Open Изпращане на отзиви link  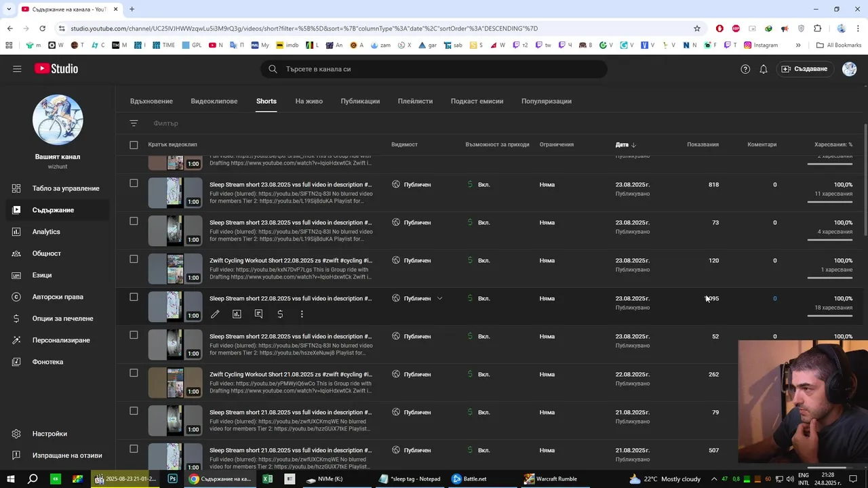(x=58, y=455)
